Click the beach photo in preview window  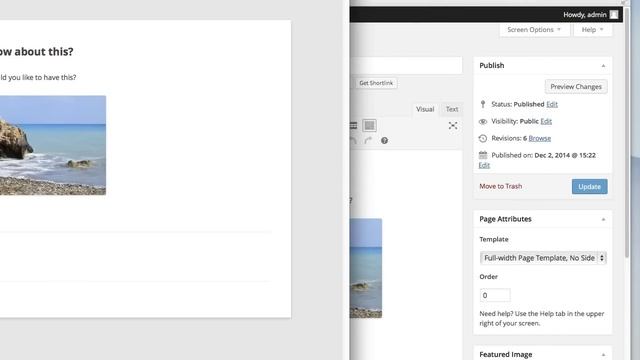[x=53, y=145]
